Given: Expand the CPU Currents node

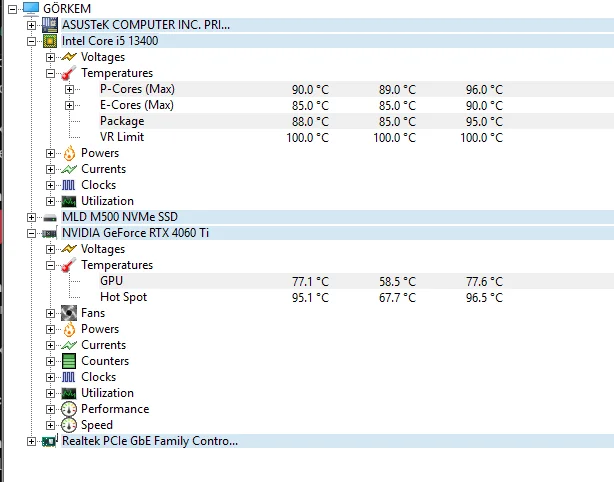Looking at the screenshot, I should 50,169.
